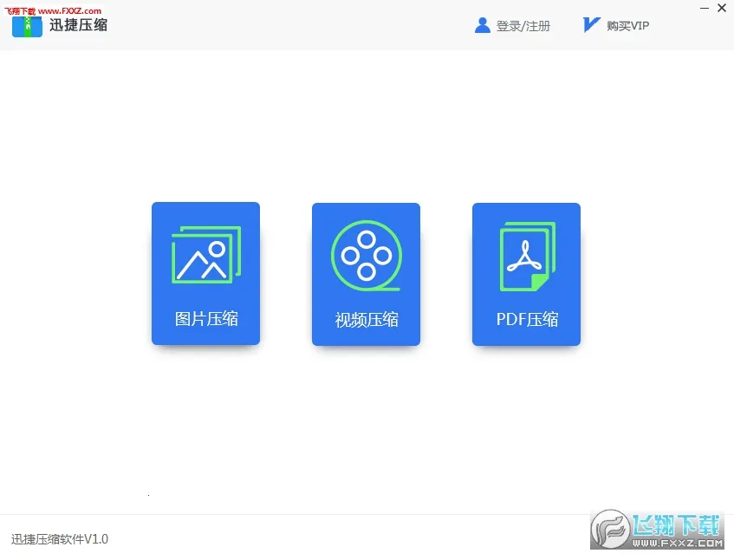This screenshot has height=560, width=734.
Task: Click the film reel video icon
Action: click(366, 255)
